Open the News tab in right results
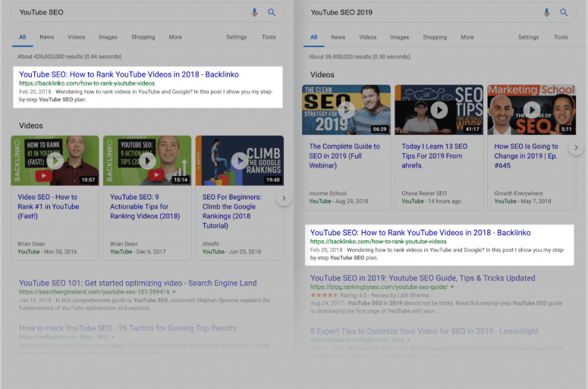Image resolution: width=588 pixels, height=389 pixels. [338, 37]
